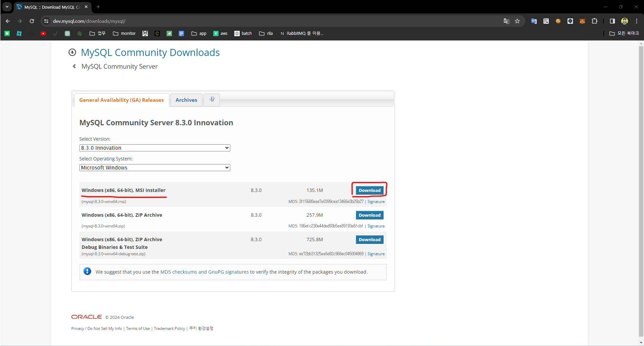Toggle the browser side panel
Image resolution: width=644 pixels, height=346 pixels.
point(612,21)
